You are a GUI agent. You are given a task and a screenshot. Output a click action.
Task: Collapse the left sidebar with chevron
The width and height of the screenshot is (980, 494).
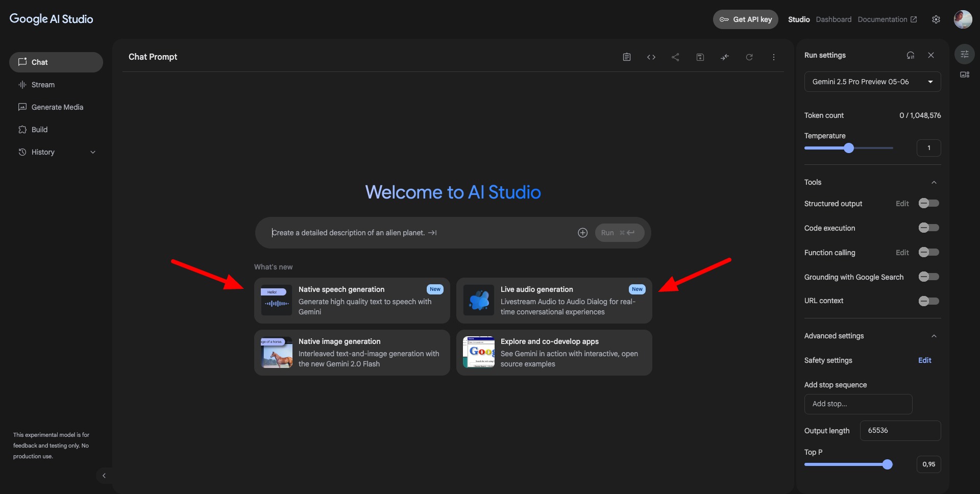coord(104,476)
